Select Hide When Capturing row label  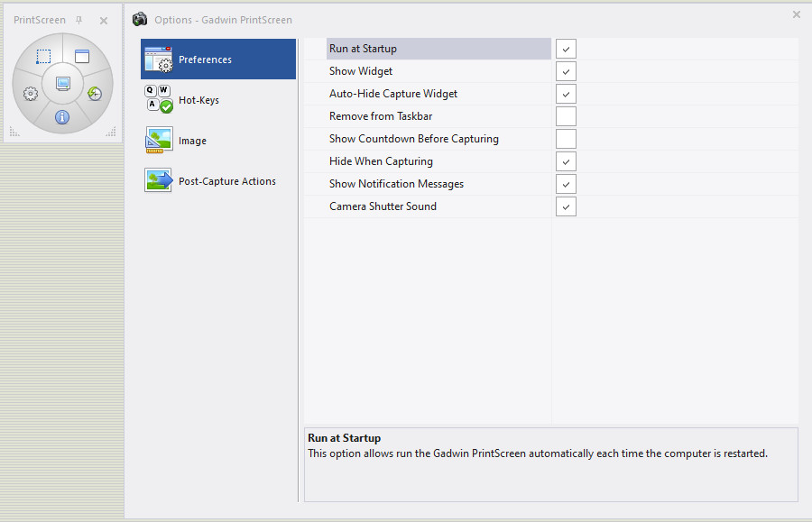pyautogui.click(x=381, y=161)
